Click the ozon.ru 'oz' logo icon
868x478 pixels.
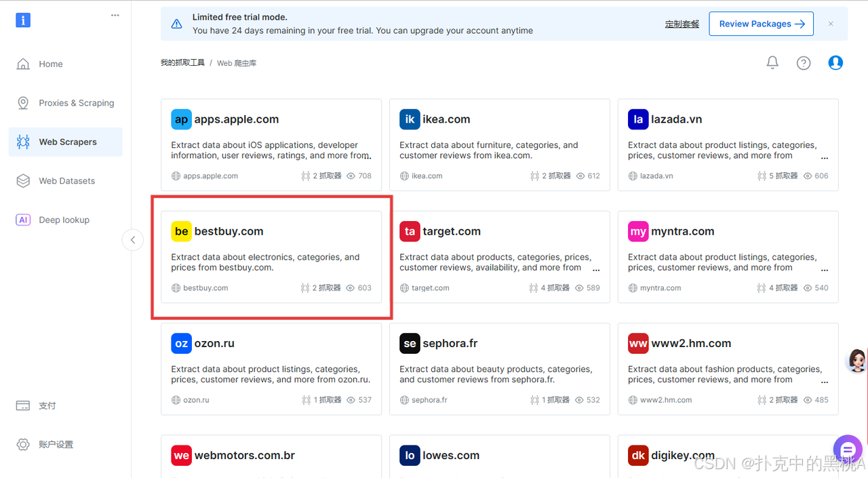click(182, 343)
